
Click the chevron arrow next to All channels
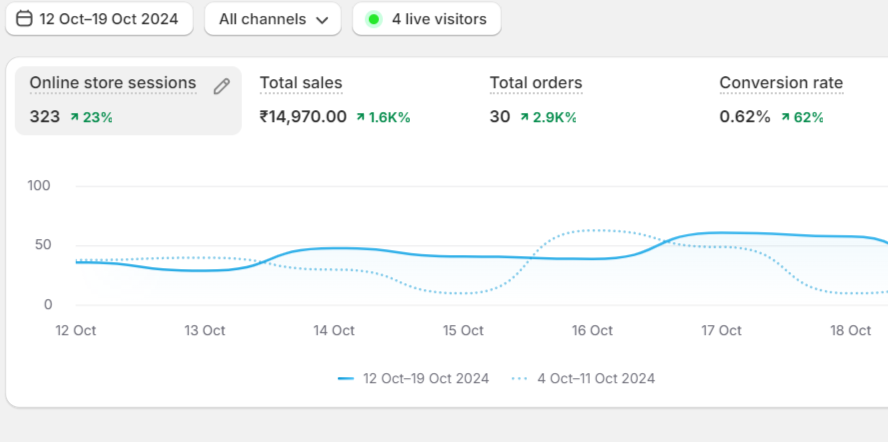[x=321, y=20]
